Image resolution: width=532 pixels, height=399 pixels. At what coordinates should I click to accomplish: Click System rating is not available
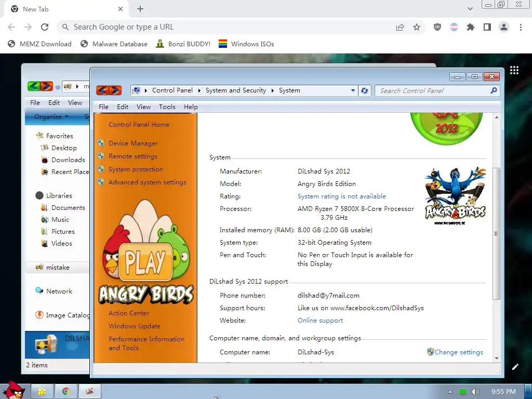tap(342, 196)
